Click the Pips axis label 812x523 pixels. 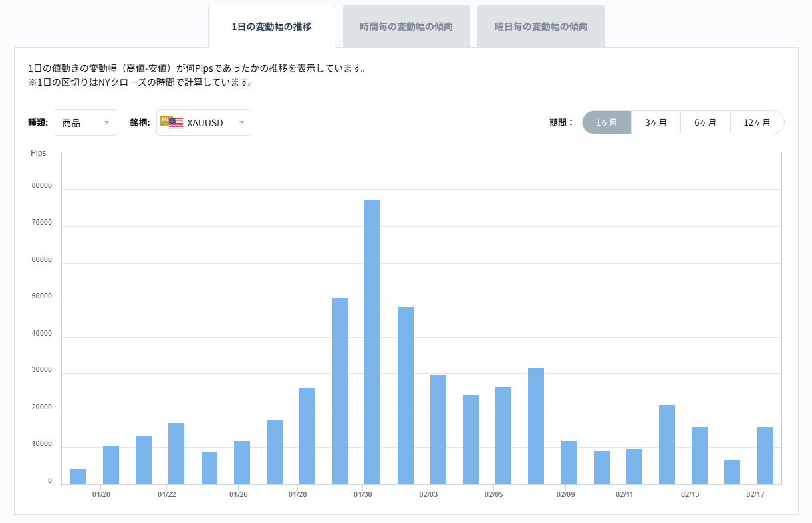(37, 152)
